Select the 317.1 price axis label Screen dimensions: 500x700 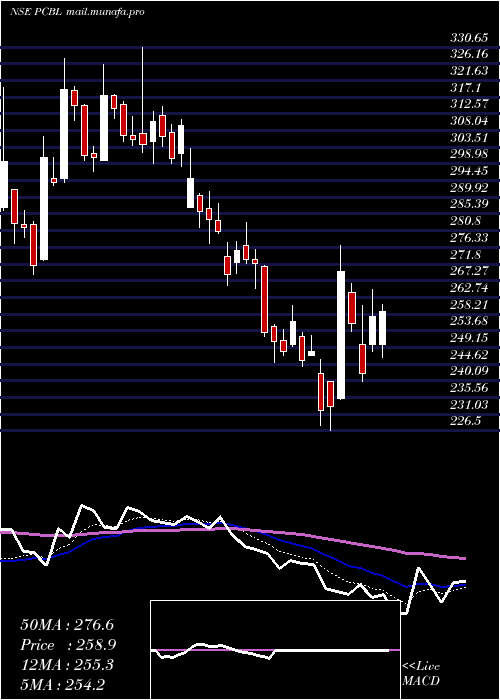coord(465,88)
